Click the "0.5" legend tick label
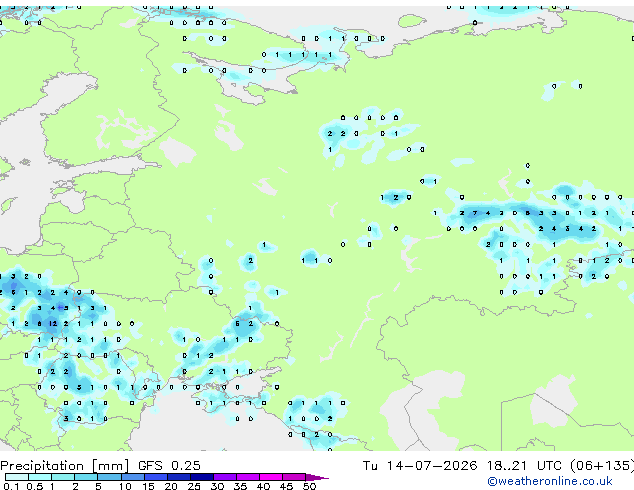 coord(34,486)
